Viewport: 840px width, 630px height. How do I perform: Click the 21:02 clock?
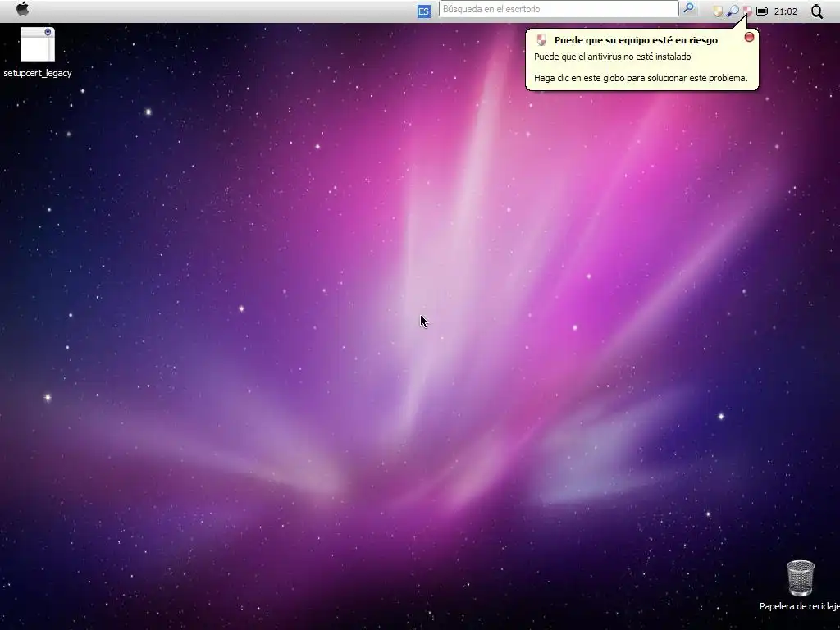click(x=785, y=11)
